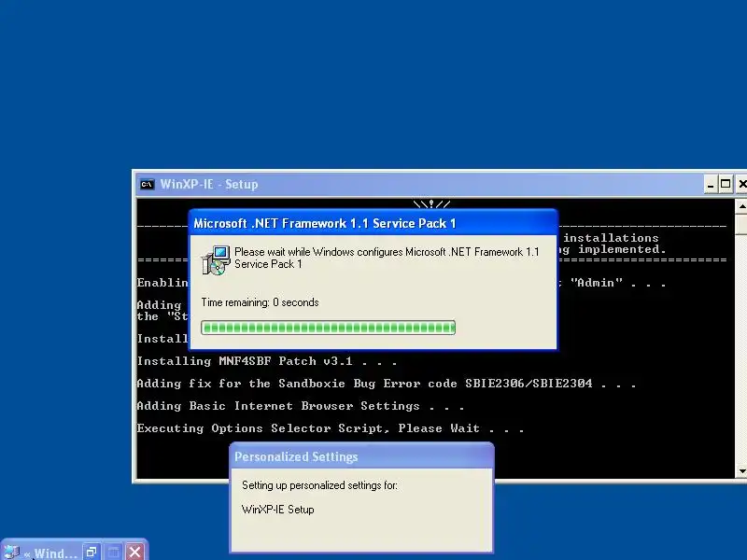The height and width of the screenshot is (560, 747).
Task: Click the console scrollbar up arrow
Action: (x=741, y=206)
